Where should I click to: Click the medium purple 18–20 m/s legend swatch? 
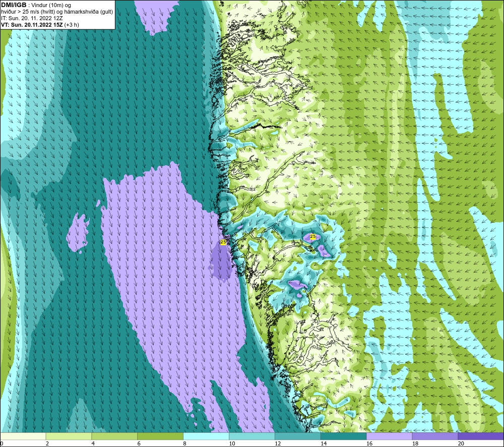pos(435,436)
